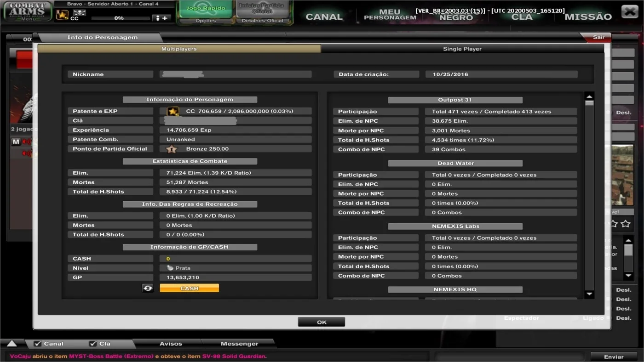Click the gold star rank badge in top bar
Viewport: 644px width, 362px height.
[62, 15]
